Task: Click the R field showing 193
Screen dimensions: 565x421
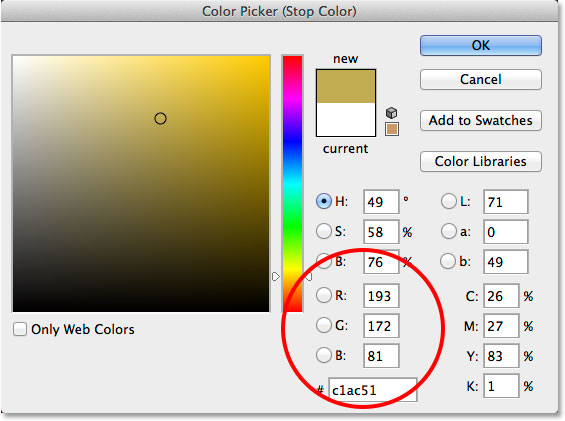Action: pyautogui.click(x=381, y=296)
